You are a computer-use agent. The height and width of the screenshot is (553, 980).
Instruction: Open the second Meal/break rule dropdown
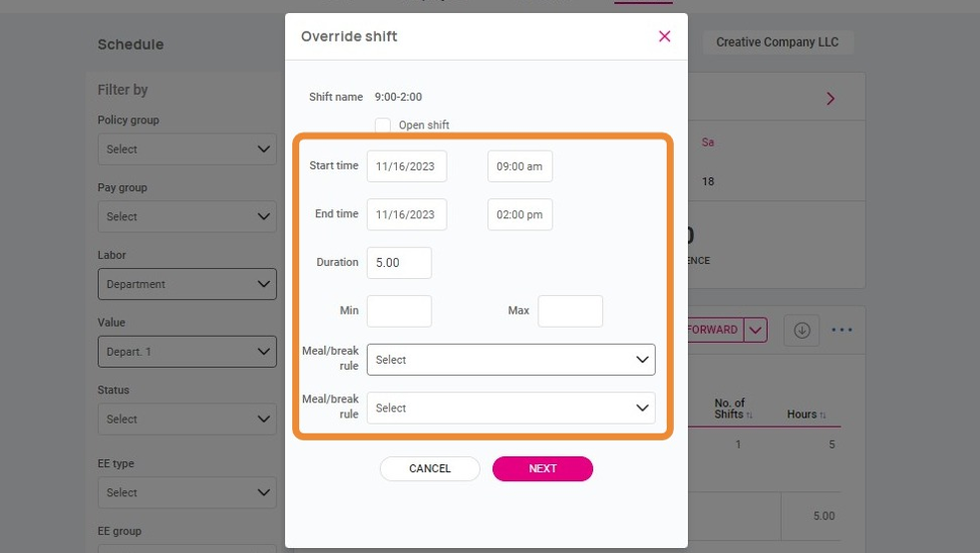tap(510, 408)
